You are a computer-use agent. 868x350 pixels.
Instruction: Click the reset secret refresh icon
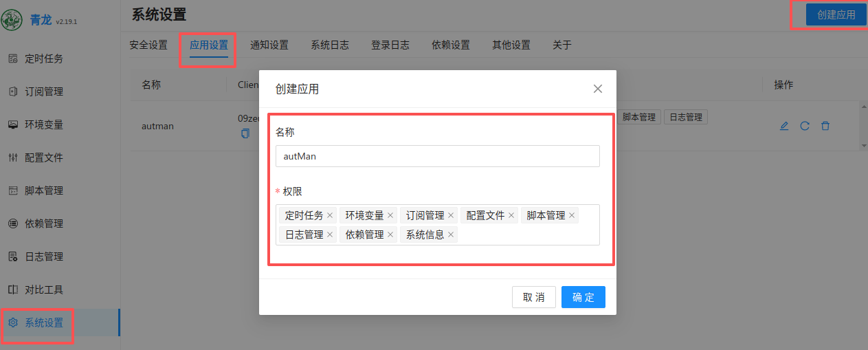click(805, 126)
